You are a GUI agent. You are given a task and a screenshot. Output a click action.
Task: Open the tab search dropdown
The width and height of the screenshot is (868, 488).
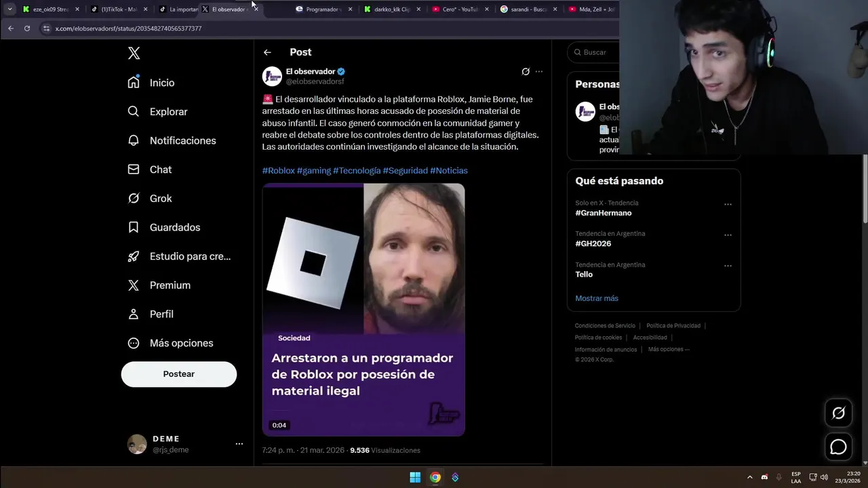coord(9,9)
